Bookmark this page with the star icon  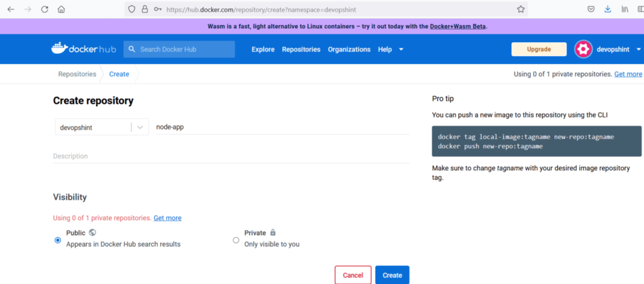tap(521, 9)
